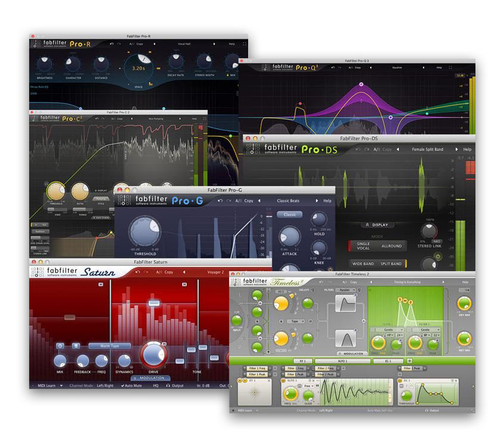Toggle HQ mode in Saturn
The image size is (504, 446).
pyautogui.click(x=156, y=385)
